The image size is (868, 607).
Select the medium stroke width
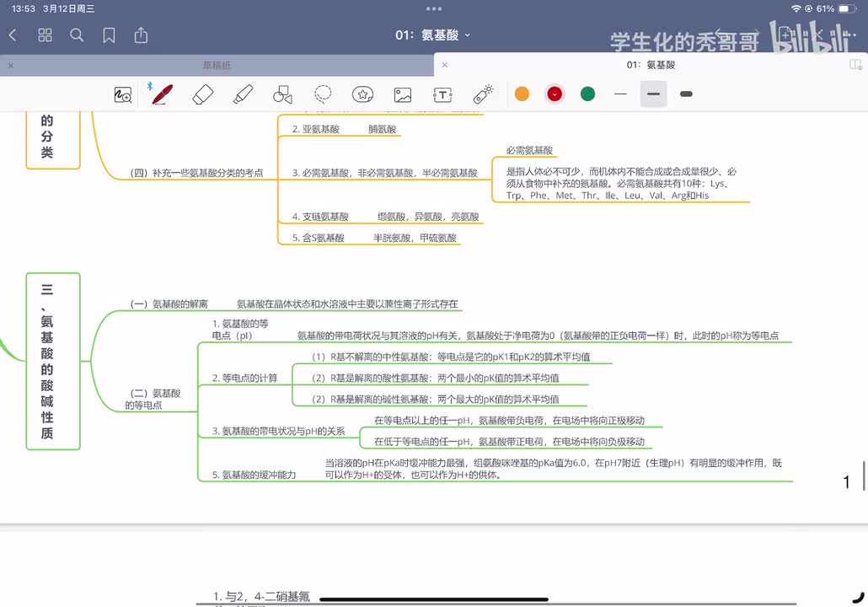click(653, 94)
